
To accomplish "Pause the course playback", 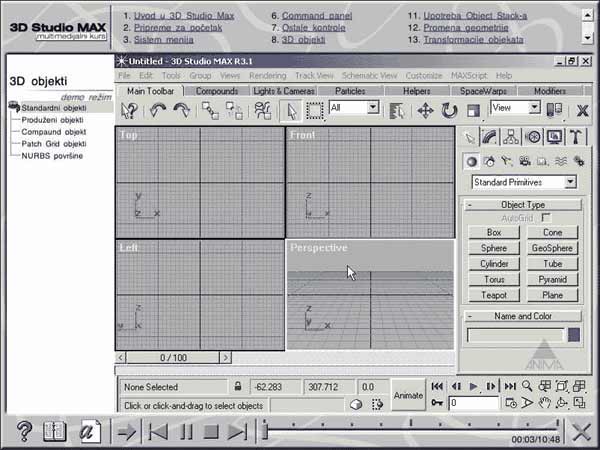I will click(186, 432).
